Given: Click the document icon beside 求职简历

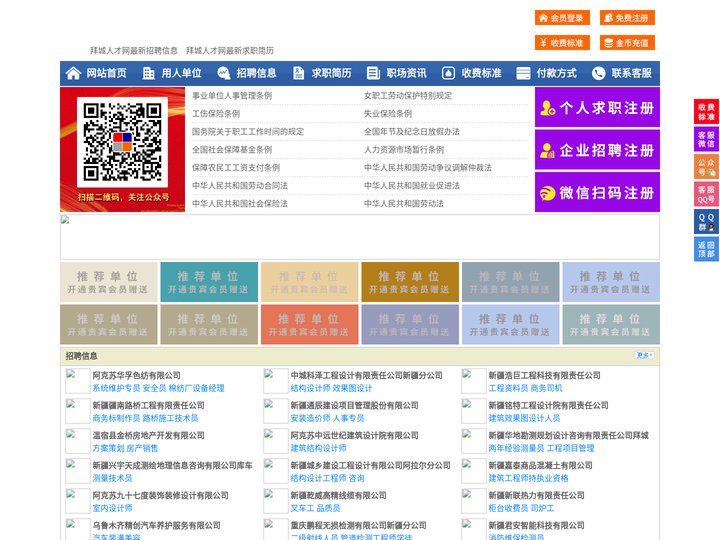Looking at the screenshot, I should point(298,73).
